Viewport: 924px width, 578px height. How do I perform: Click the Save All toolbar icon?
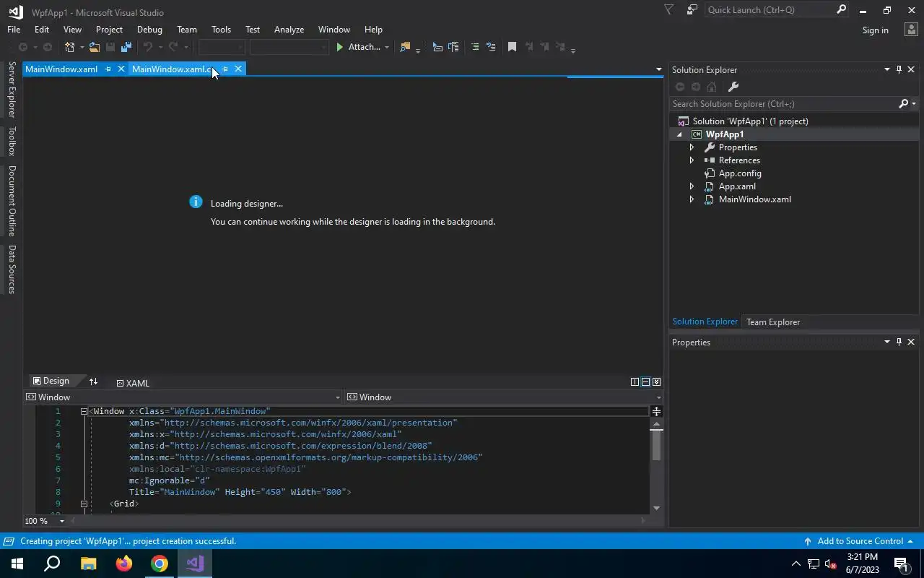coord(126,47)
